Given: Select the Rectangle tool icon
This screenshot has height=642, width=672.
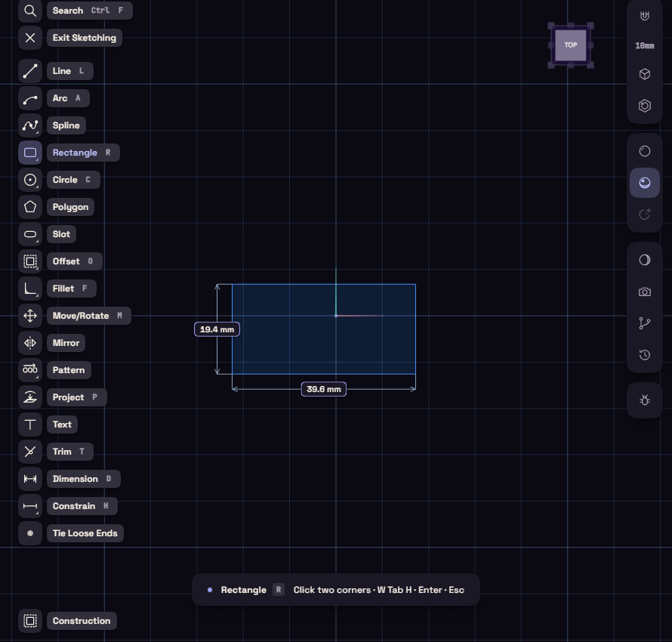Looking at the screenshot, I should pyautogui.click(x=30, y=153).
